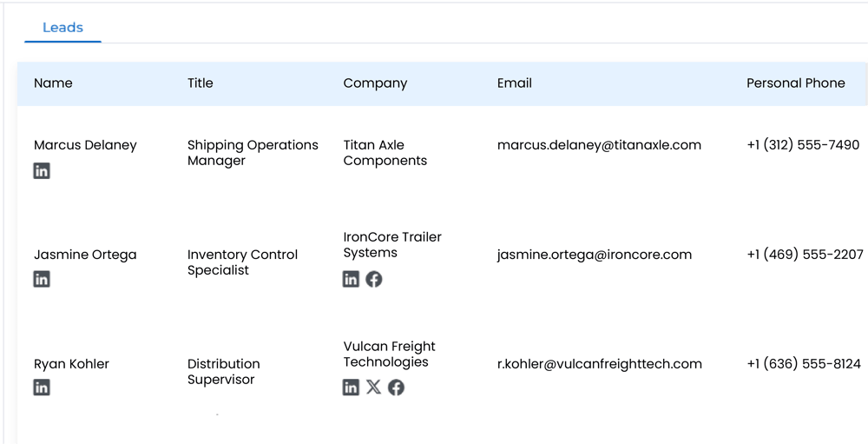868x444 pixels.
Task: Click the Name column header
Action: [53, 83]
